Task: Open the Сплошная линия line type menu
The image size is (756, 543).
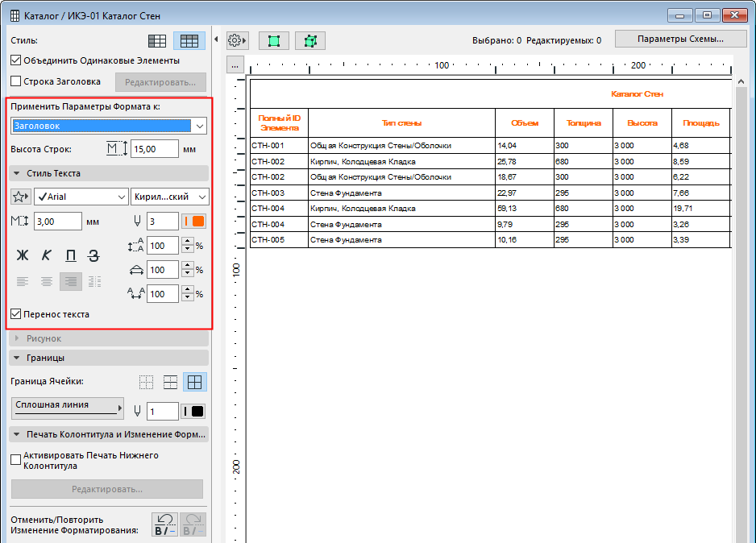Action: click(x=68, y=408)
